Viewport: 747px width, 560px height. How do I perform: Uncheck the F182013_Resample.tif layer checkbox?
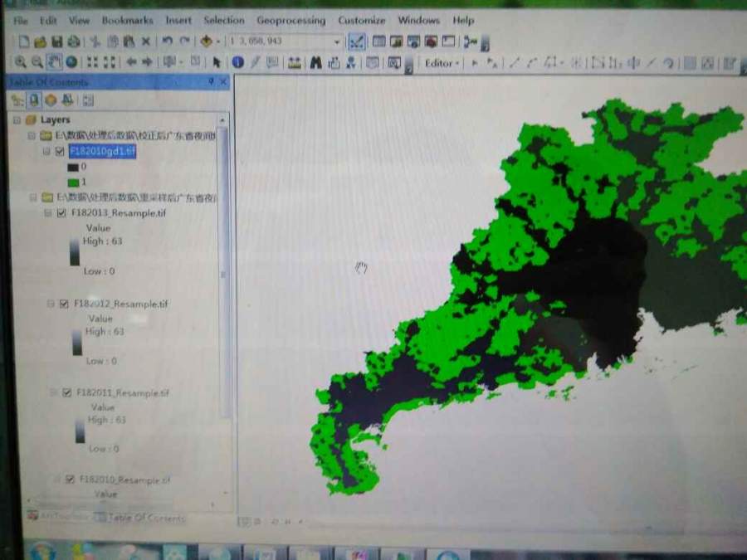[x=61, y=213]
